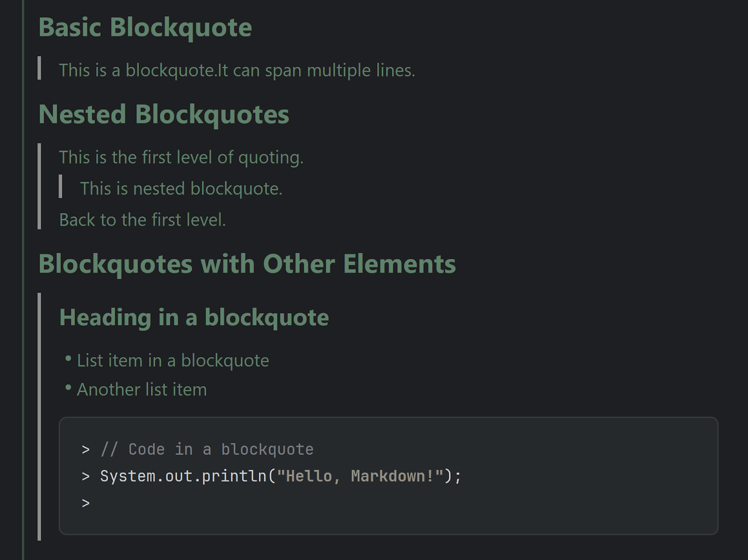Click the Nested Blockquotes heading

tap(164, 115)
